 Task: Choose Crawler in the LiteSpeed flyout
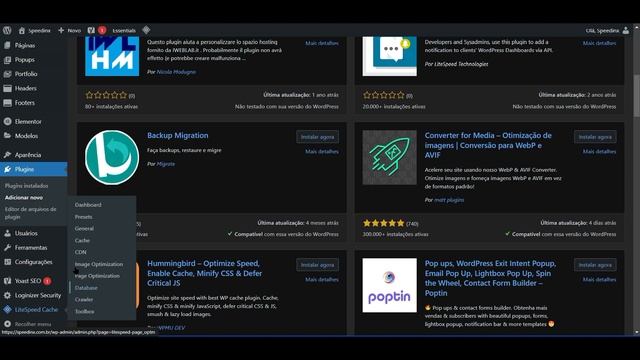(84, 300)
